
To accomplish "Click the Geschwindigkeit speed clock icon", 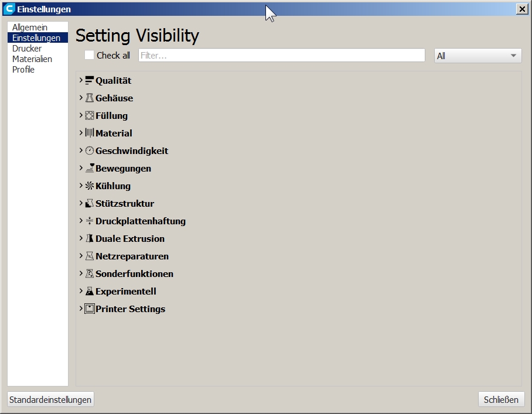I will [x=89, y=151].
